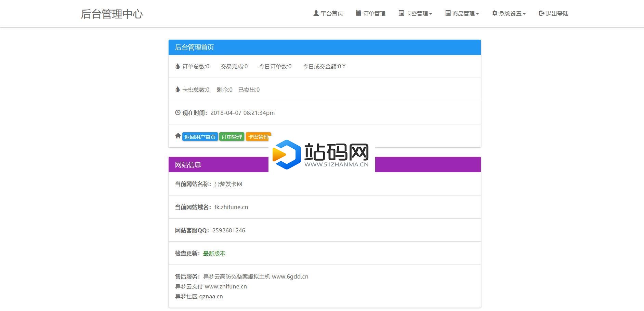644x311 pixels.
Task: Click the droplet icon beside 卡密总数
Action: tap(178, 90)
